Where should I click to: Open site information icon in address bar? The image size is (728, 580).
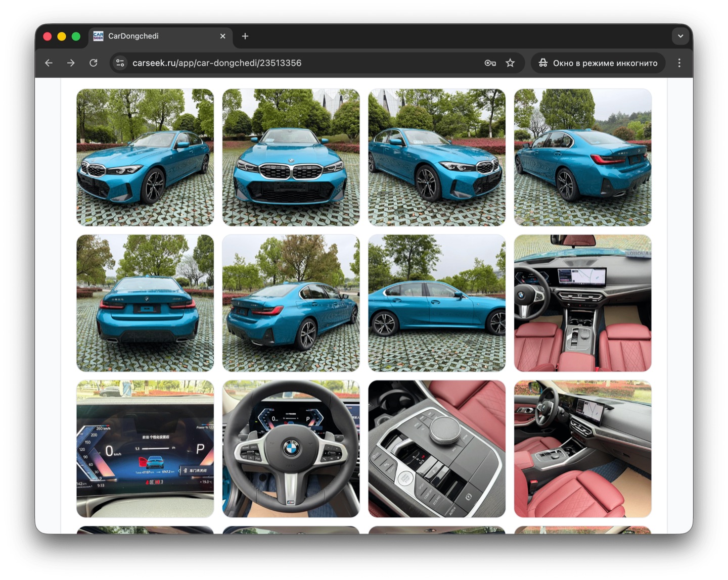click(x=120, y=63)
